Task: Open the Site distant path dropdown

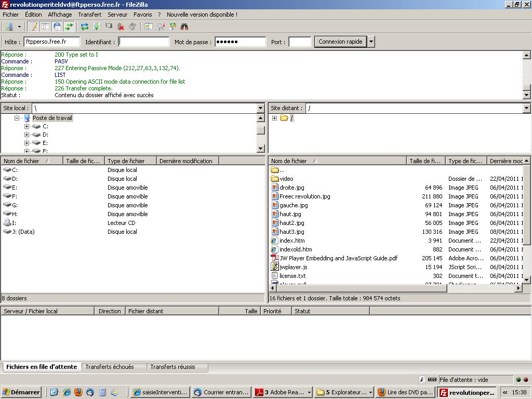Action: click(x=527, y=108)
